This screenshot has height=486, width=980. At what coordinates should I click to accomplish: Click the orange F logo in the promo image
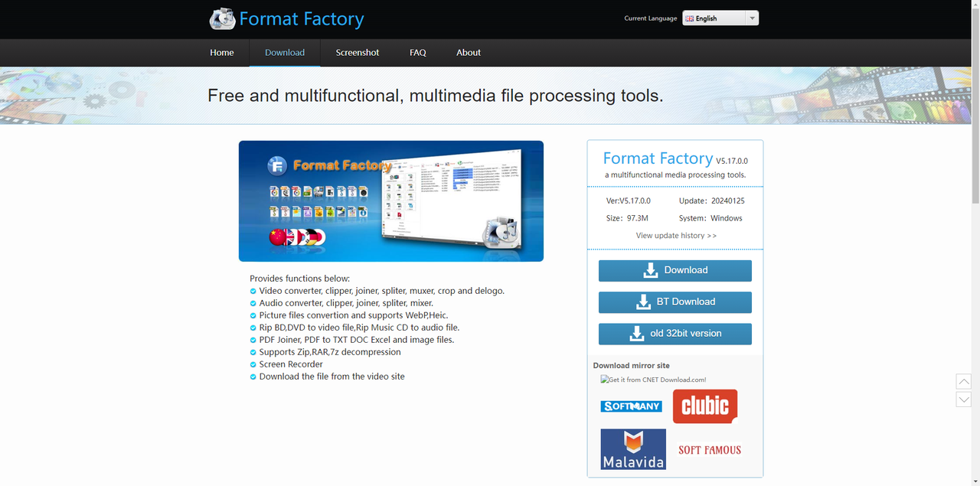coord(277,165)
